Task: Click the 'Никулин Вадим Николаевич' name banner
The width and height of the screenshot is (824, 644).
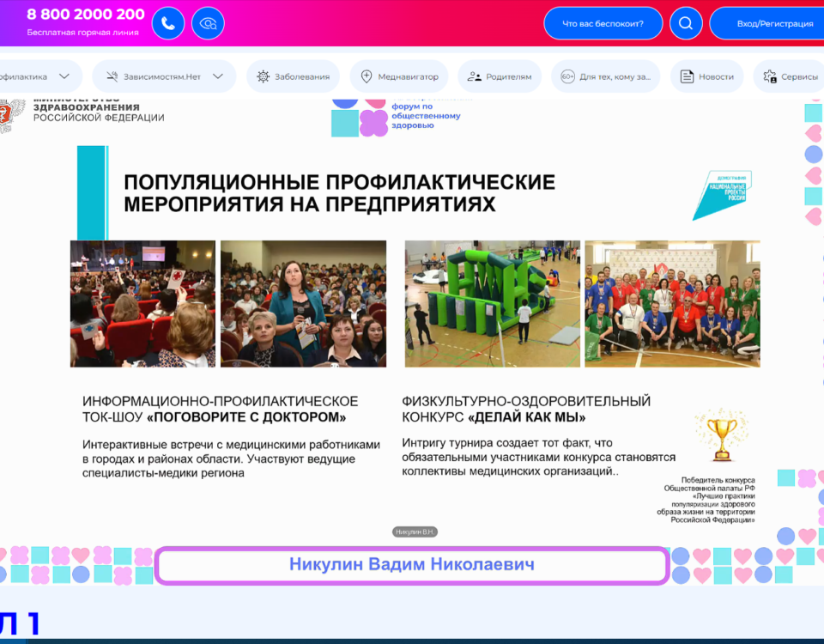Action: pyautogui.click(x=412, y=565)
